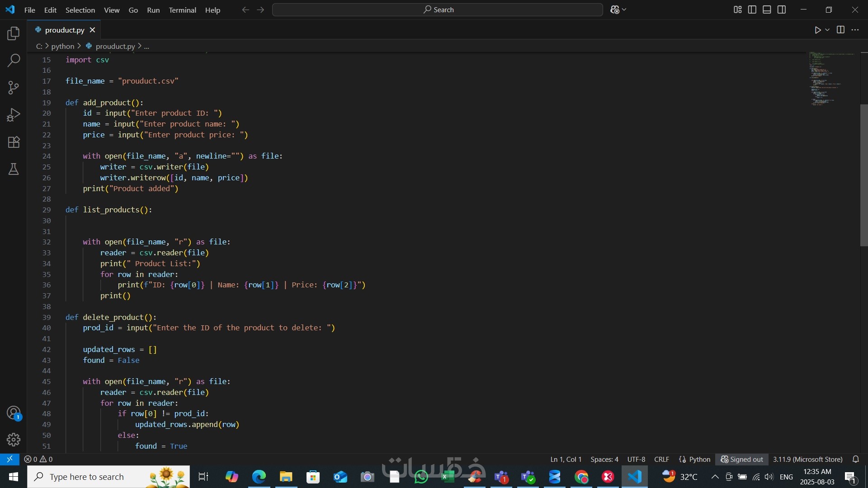868x488 pixels.
Task: Open Source Control view
Action: (x=14, y=88)
